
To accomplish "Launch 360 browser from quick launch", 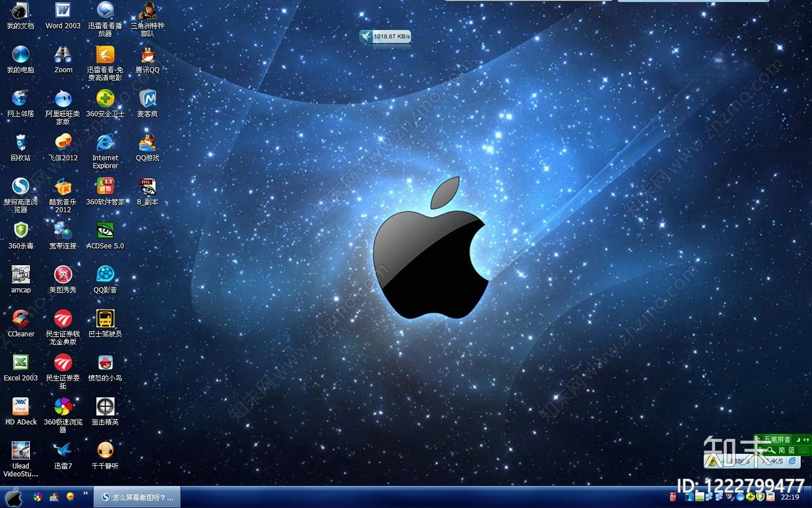I will tap(37, 497).
